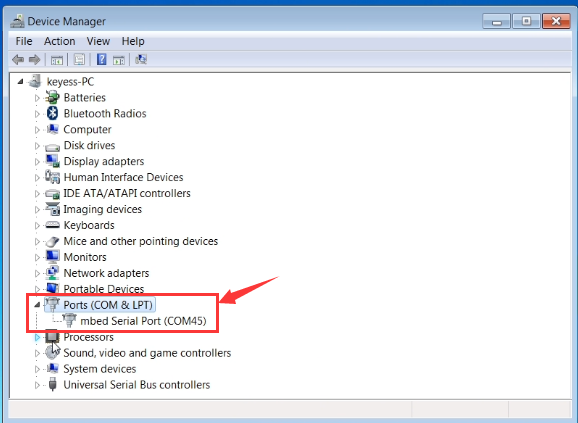Screen dimensions: 578x423
Task: Select the Bluetooth Radios icon
Action: [x=53, y=113]
